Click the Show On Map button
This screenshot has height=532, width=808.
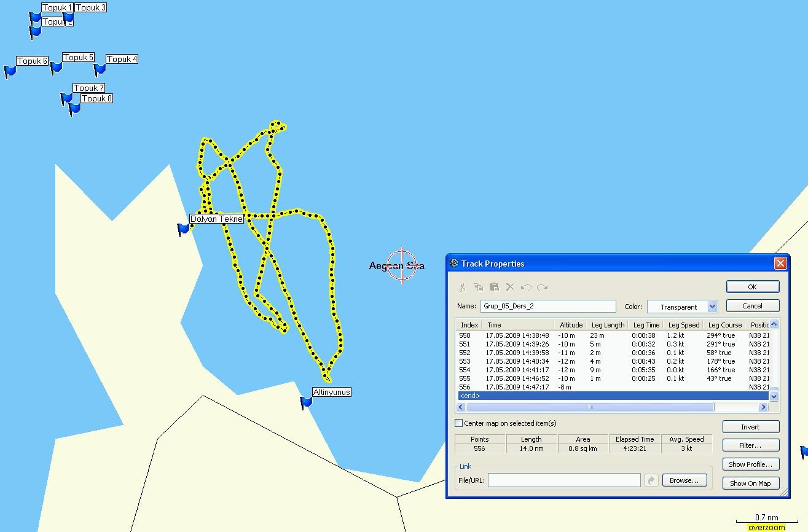pyautogui.click(x=751, y=483)
